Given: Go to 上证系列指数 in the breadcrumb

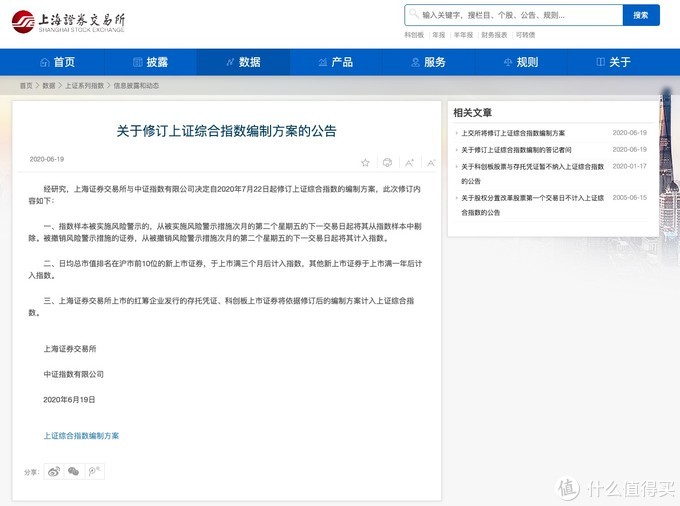Looking at the screenshot, I should point(85,85).
